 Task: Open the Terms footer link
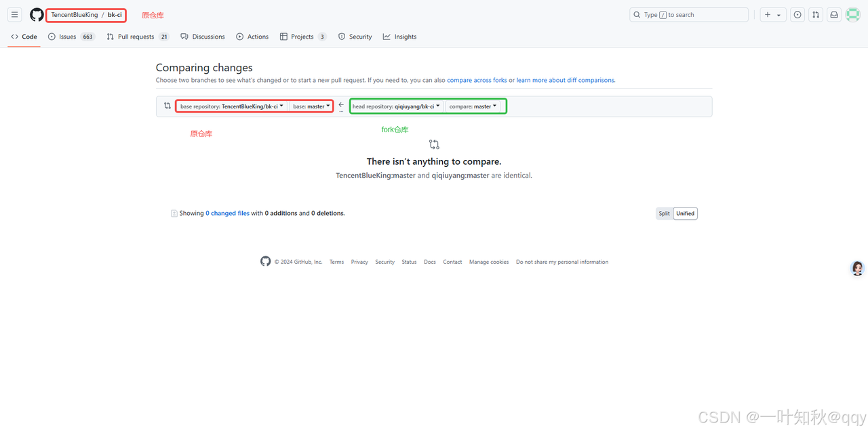coord(336,262)
